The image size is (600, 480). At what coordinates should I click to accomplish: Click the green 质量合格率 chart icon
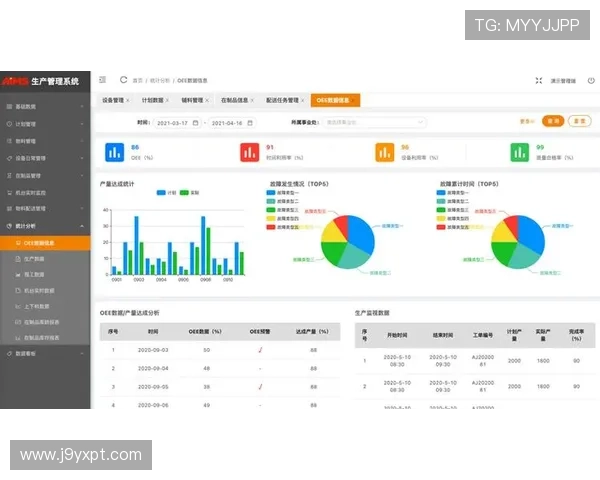pyautogui.click(x=519, y=152)
